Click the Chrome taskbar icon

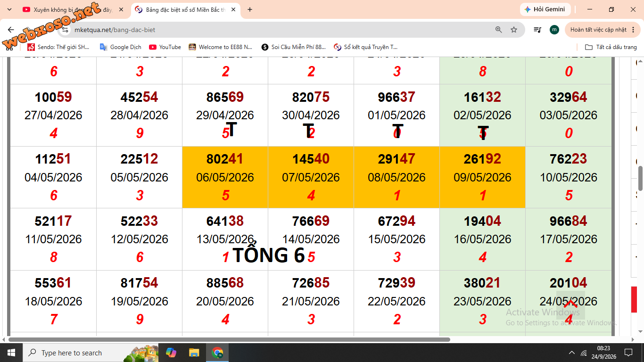pos(217,353)
